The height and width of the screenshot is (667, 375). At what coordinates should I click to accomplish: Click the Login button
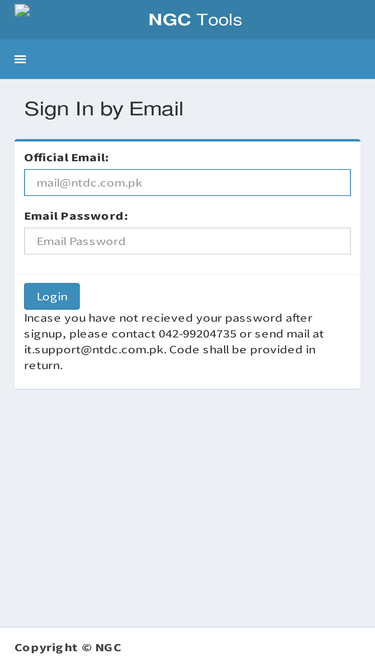coord(52,296)
